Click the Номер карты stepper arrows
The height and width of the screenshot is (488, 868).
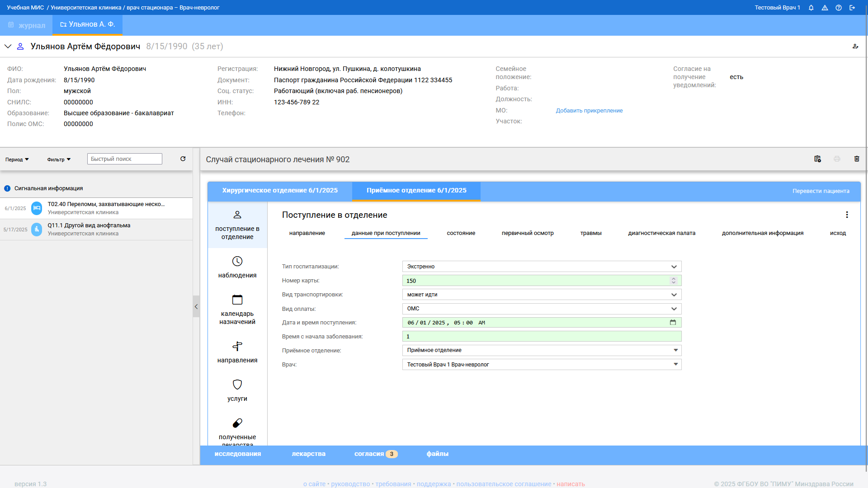click(x=674, y=281)
